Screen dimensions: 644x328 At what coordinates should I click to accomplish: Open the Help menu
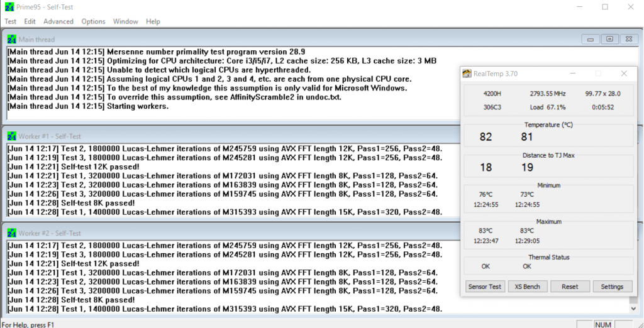153,21
